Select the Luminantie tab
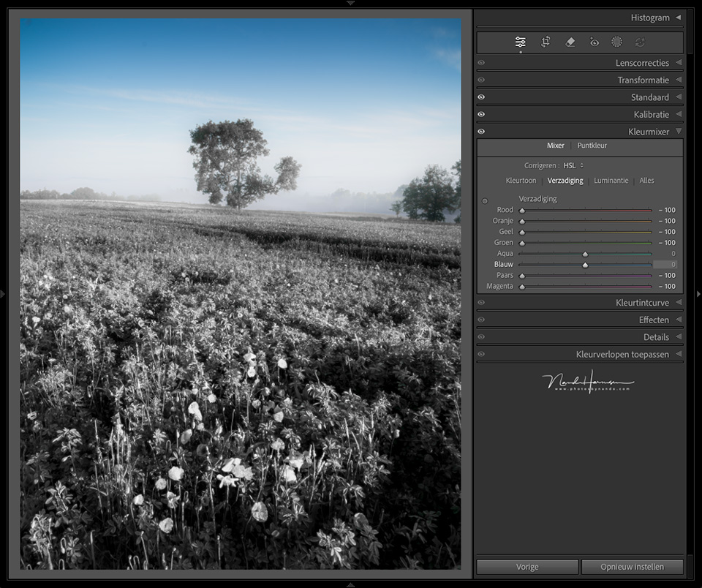702x588 pixels. point(611,181)
